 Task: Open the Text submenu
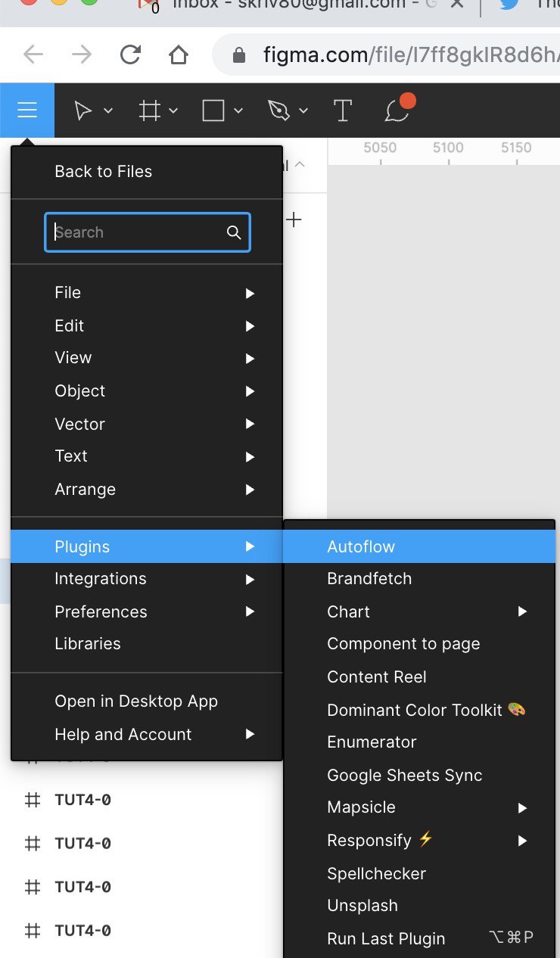pyautogui.click(x=147, y=456)
